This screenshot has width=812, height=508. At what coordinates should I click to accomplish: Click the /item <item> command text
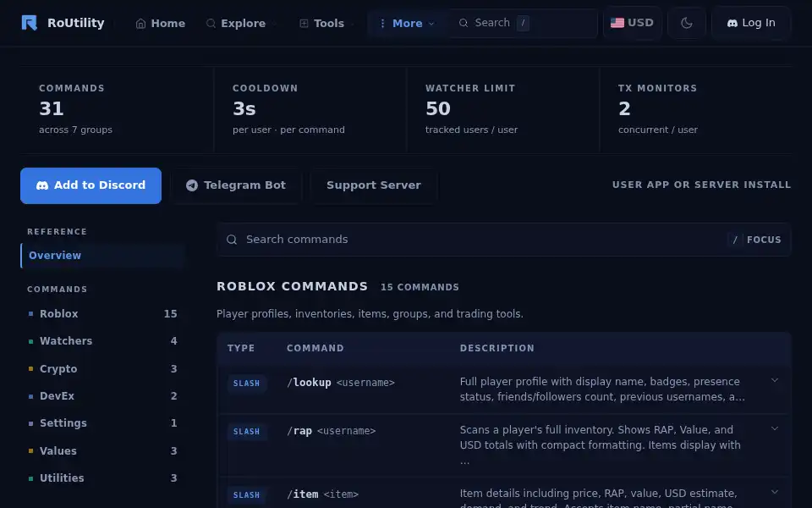(x=322, y=494)
